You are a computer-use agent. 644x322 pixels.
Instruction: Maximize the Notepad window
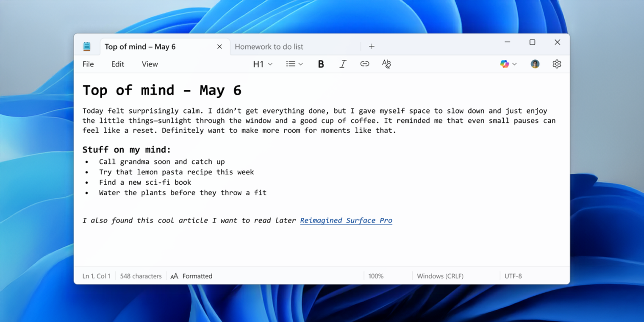pyautogui.click(x=532, y=42)
